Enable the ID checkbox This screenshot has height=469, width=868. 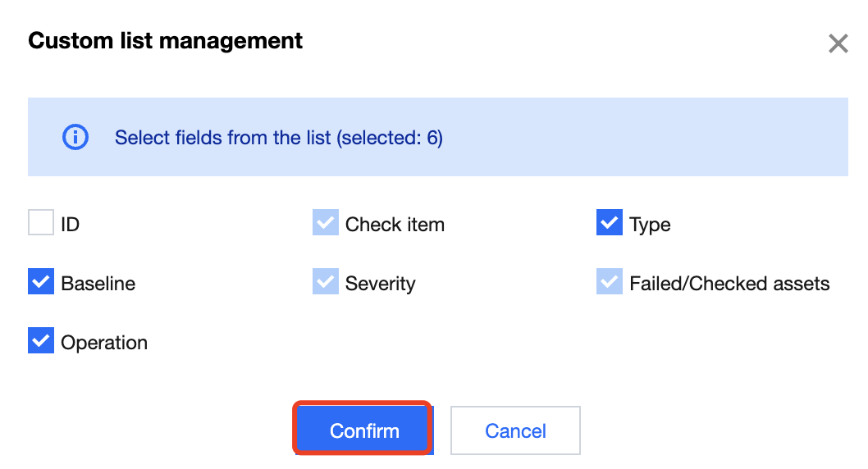point(41,223)
